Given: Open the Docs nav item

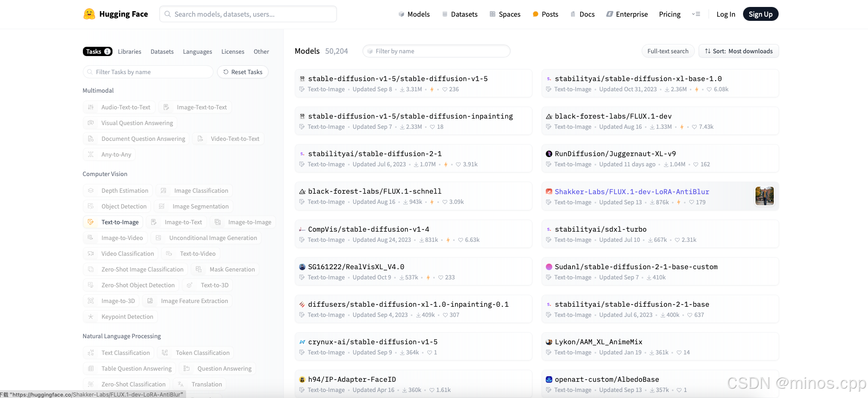Looking at the screenshot, I should 582,14.
